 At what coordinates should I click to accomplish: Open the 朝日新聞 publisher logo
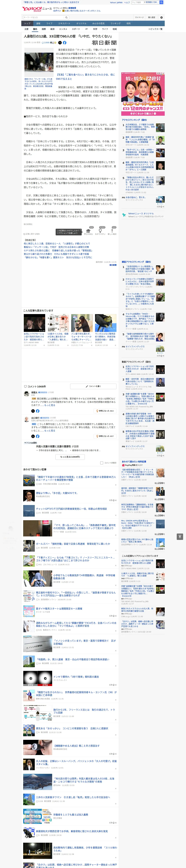point(104,43)
